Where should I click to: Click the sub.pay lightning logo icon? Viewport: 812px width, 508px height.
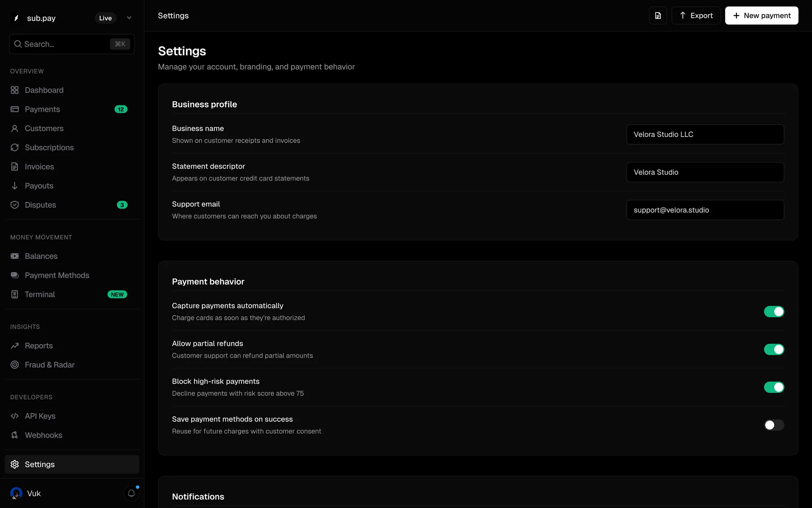(16, 18)
